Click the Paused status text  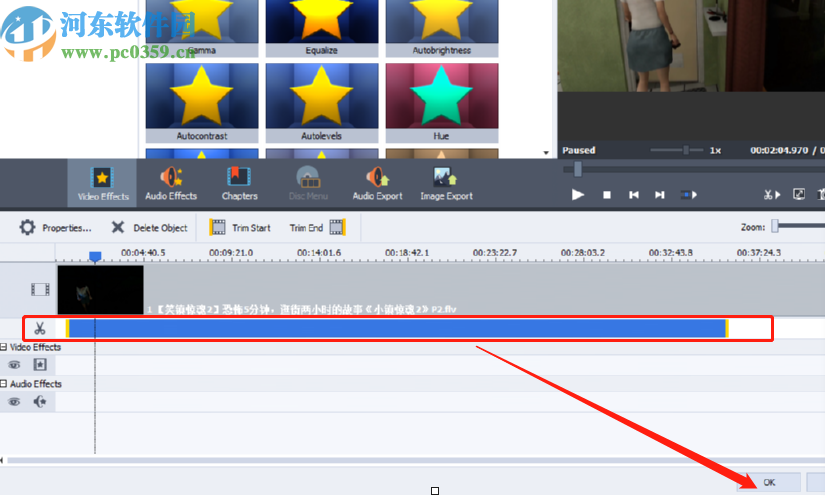tap(579, 150)
